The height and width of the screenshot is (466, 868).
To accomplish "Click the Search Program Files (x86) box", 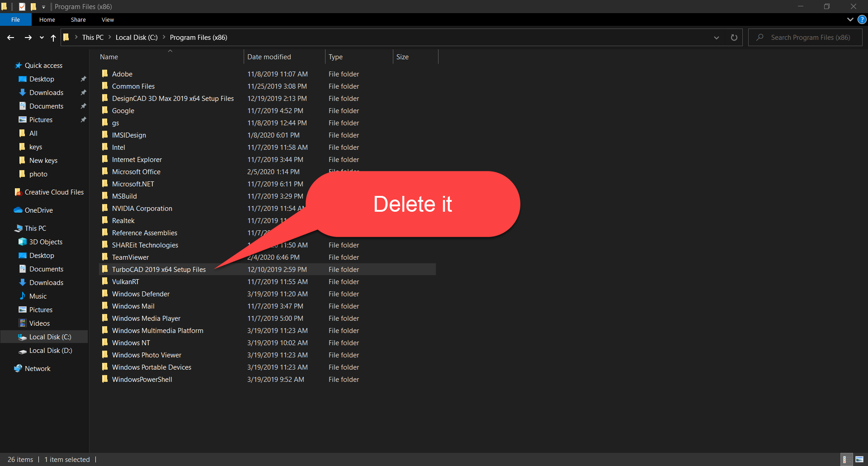I will tap(806, 38).
